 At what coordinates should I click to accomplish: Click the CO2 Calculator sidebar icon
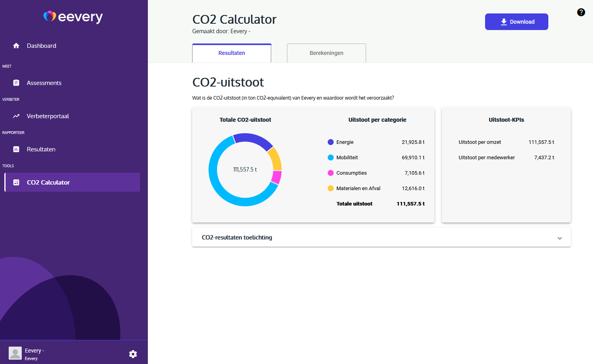click(x=16, y=183)
